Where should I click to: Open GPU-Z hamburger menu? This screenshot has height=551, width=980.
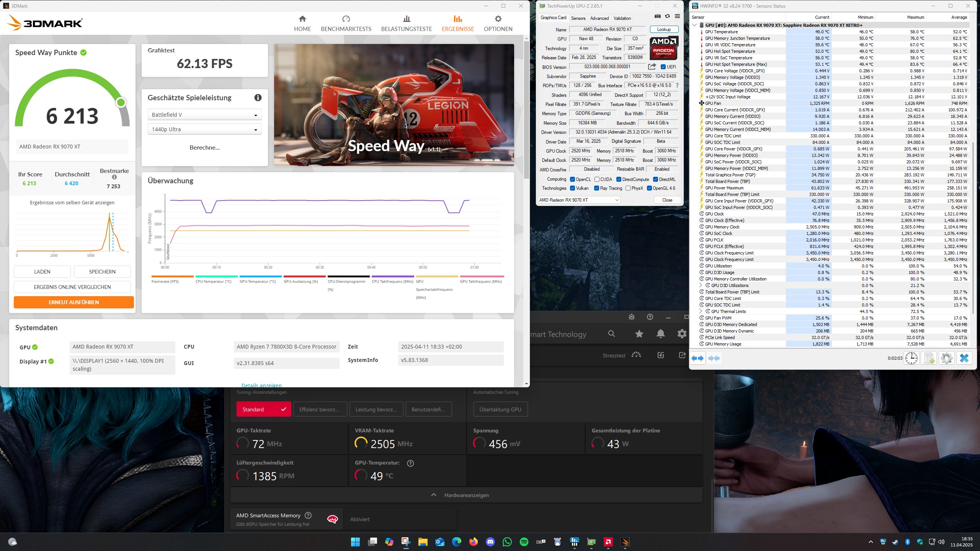677,16
